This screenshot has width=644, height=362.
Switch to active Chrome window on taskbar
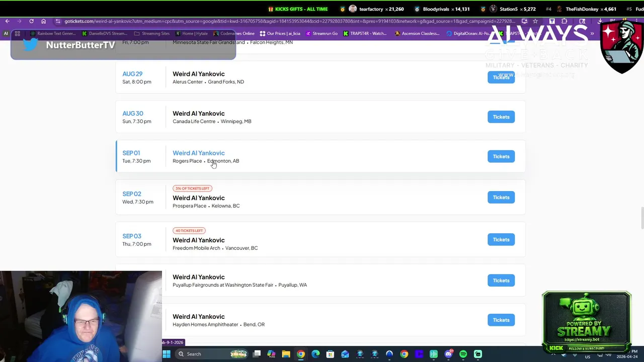click(300, 354)
